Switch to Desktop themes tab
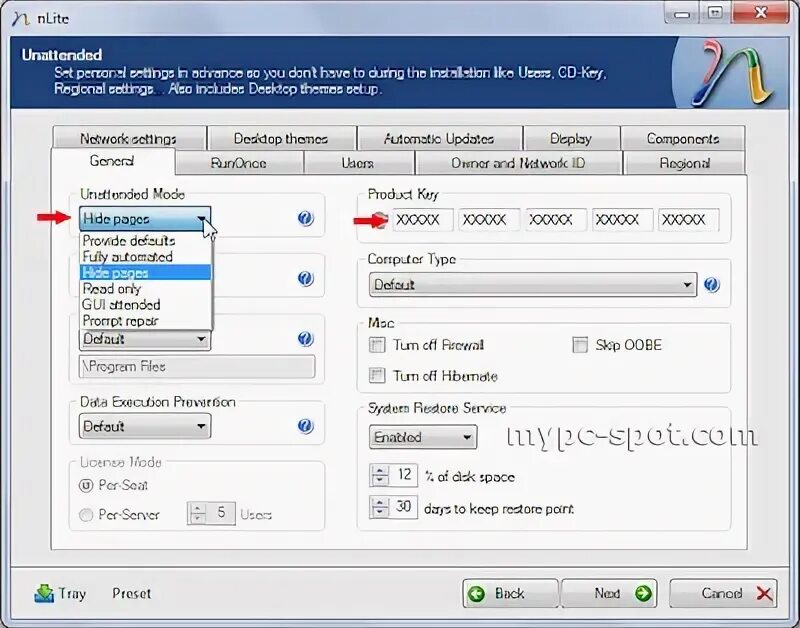This screenshot has width=800, height=628. pos(281,138)
